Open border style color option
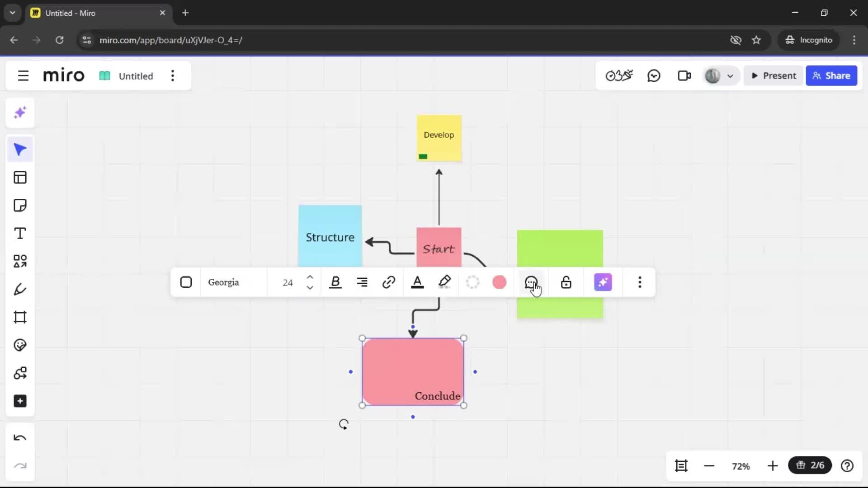Image resolution: width=868 pixels, height=488 pixels. pos(472,282)
